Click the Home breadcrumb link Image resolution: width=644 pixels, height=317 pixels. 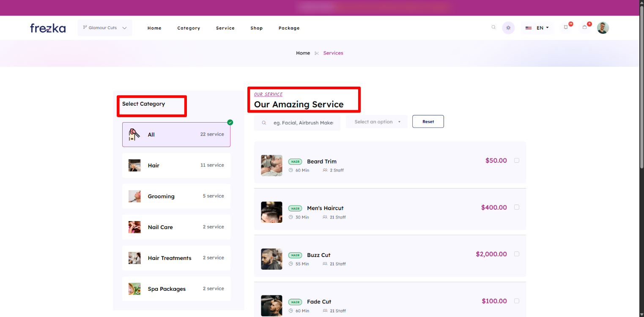pyautogui.click(x=303, y=53)
